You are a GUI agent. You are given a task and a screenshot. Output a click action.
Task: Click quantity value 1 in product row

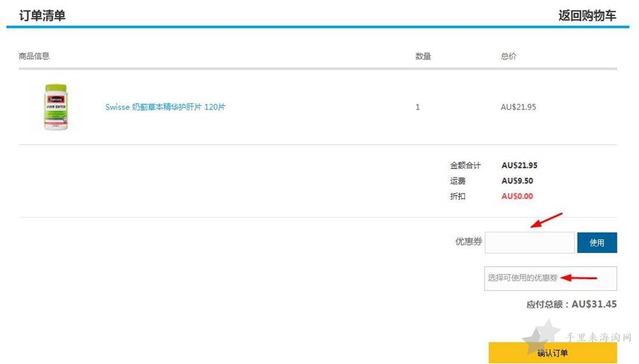tap(417, 107)
